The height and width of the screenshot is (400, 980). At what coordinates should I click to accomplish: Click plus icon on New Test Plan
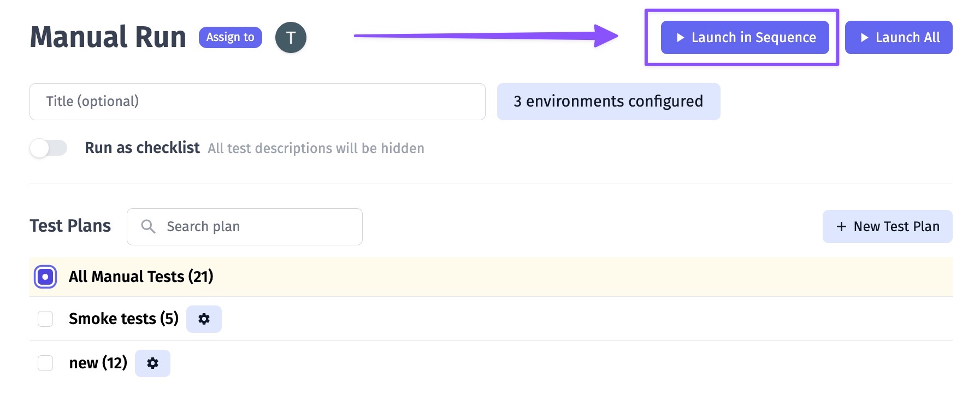[x=841, y=227]
